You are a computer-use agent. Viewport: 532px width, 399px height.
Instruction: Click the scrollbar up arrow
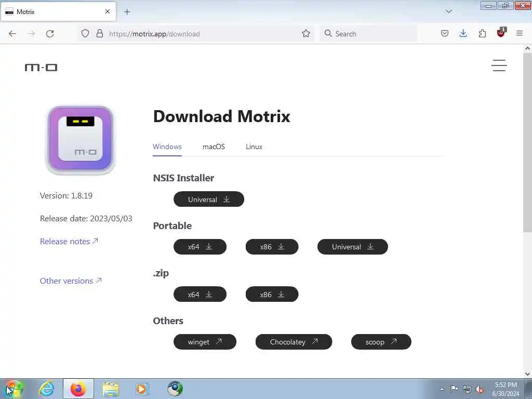click(527, 48)
